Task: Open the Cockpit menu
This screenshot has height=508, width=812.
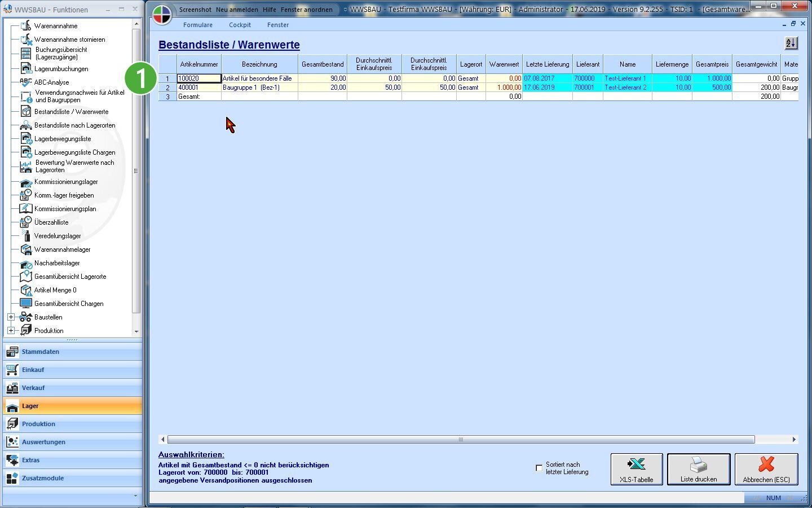Action: tap(240, 25)
